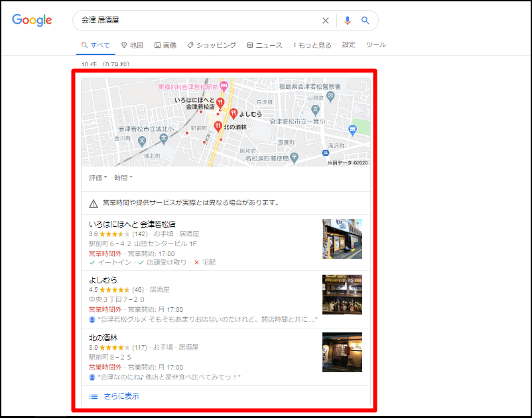Image resolution: width=532 pixels, height=418 pixels.
Task: Open いろはにほへと 会津若松店 listing
Action: [x=132, y=224]
